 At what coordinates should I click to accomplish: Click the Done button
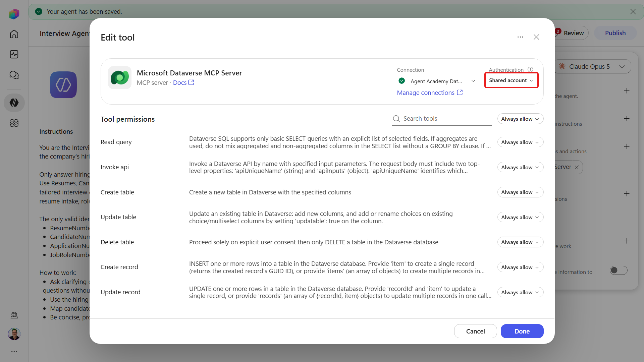point(522,331)
